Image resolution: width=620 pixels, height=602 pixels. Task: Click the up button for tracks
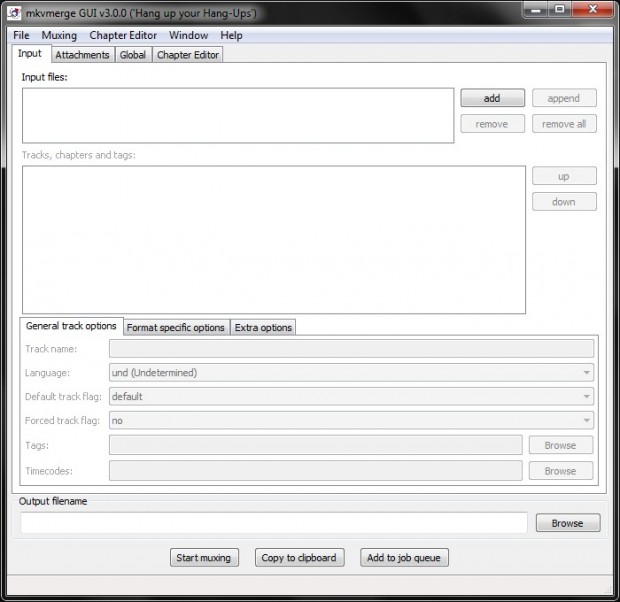pos(564,176)
